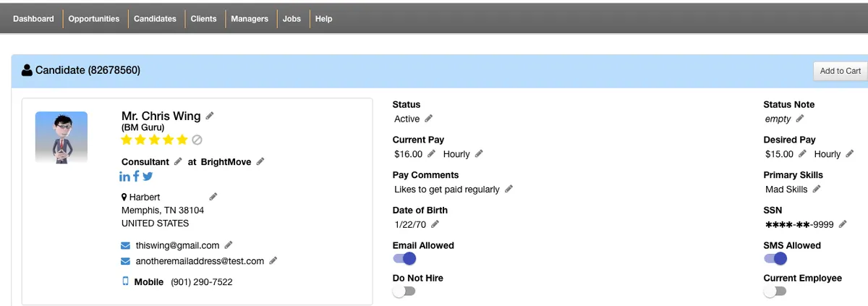Click the Memphis, TN 38104 address line

point(163,210)
